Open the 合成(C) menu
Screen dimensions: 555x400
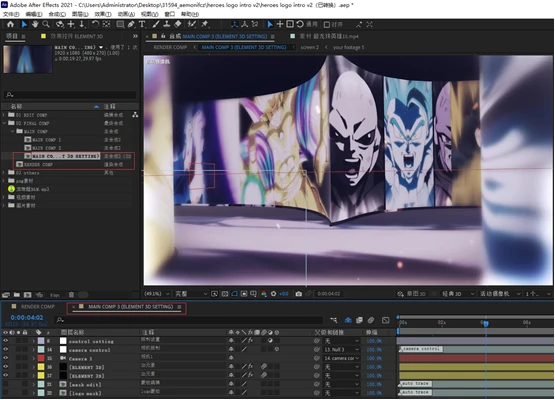(57, 14)
